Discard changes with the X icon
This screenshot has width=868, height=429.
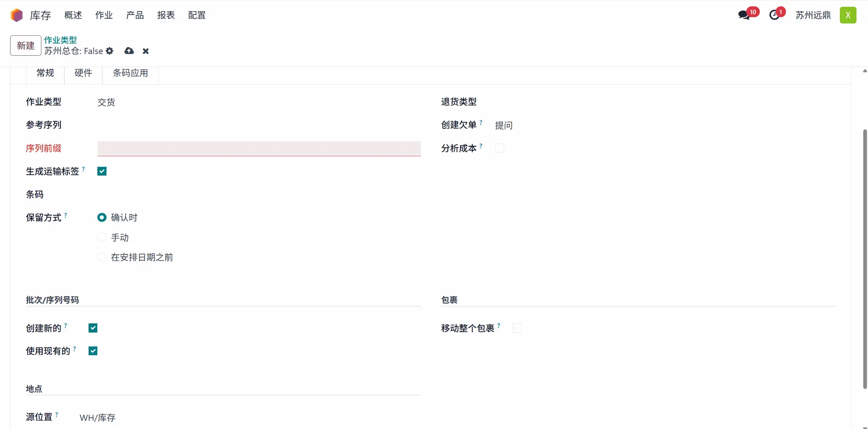146,51
